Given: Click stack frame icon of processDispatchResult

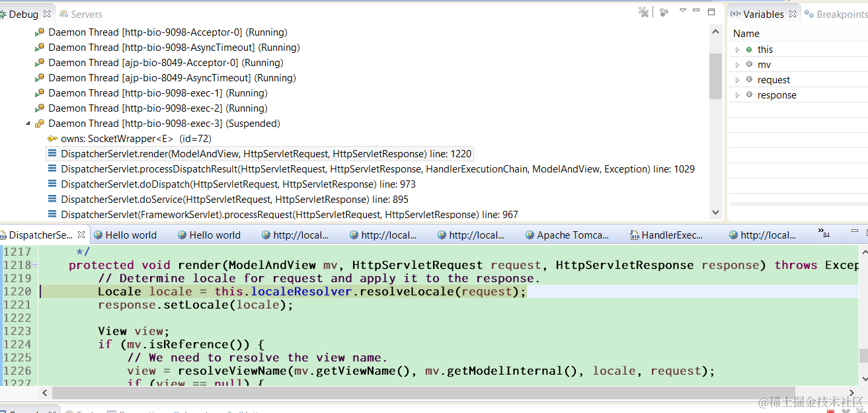Looking at the screenshot, I should 52,169.
